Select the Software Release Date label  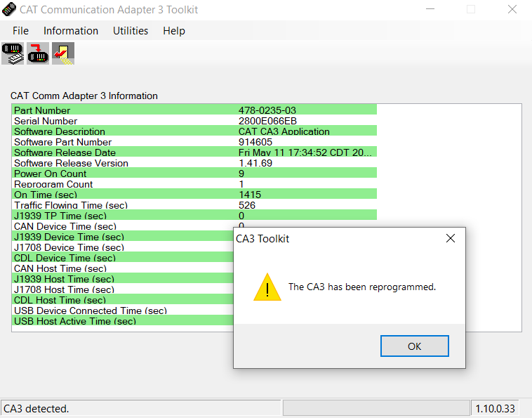[65, 152]
